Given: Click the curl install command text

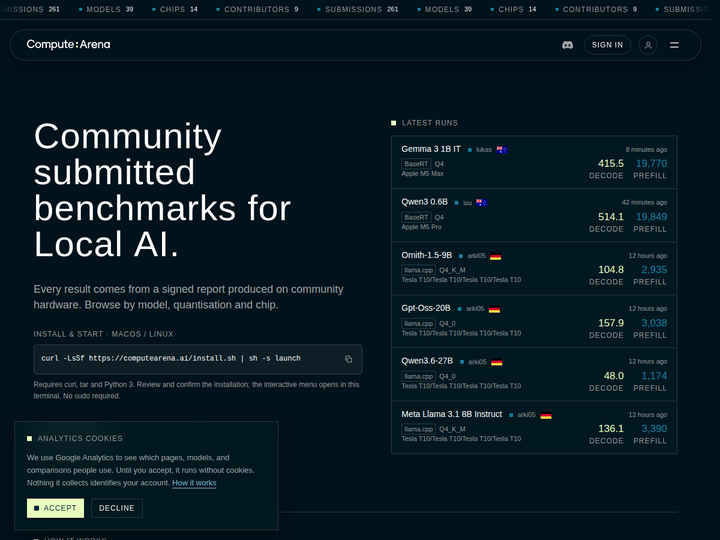Looking at the screenshot, I should (x=171, y=358).
